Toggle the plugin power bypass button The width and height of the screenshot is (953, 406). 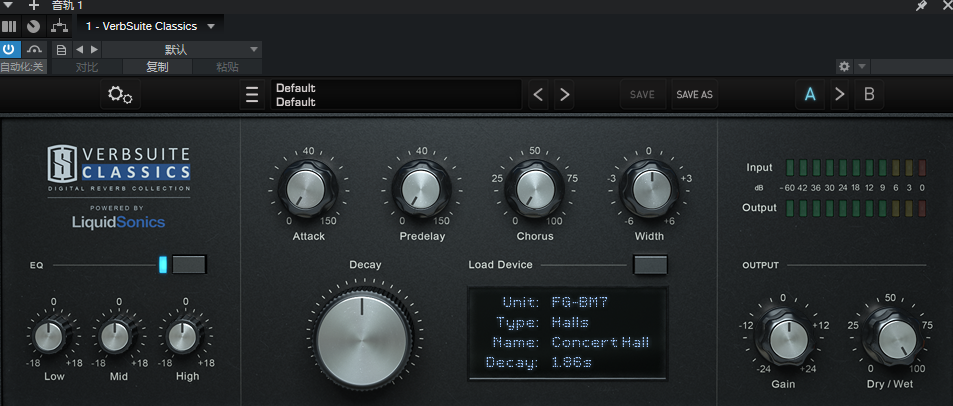point(10,49)
